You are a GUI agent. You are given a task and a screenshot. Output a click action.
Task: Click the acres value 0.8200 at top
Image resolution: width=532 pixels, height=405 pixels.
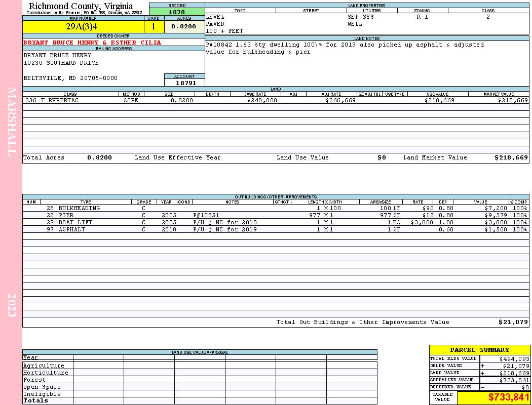pos(184,26)
